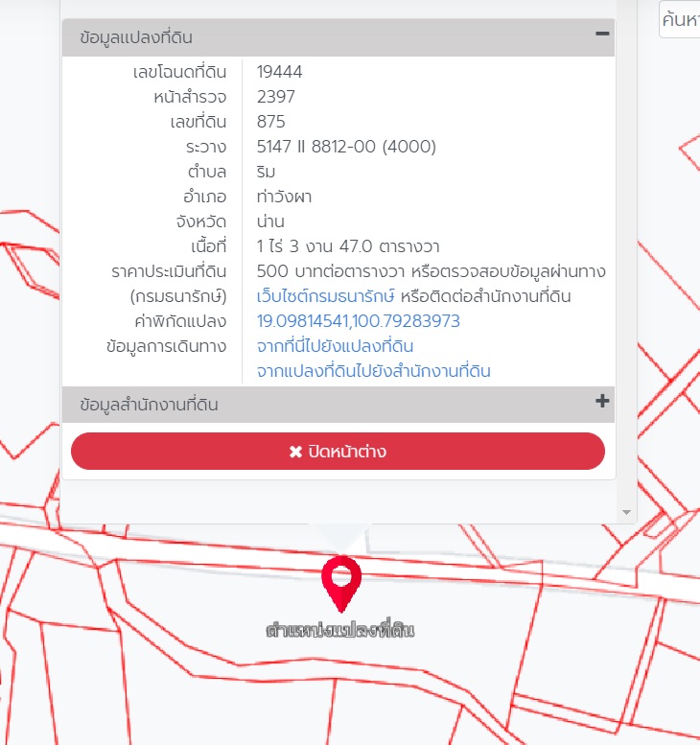Image resolution: width=700 pixels, height=745 pixels.
Task: Collapse land parcel info with minus icon
Action: click(x=602, y=34)
